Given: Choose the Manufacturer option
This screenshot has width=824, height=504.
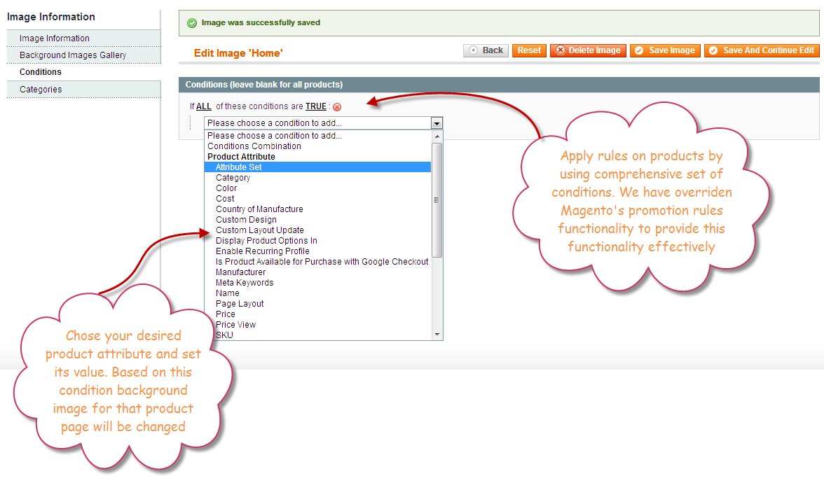Looking at the screenshot, I should click(240, 272).
